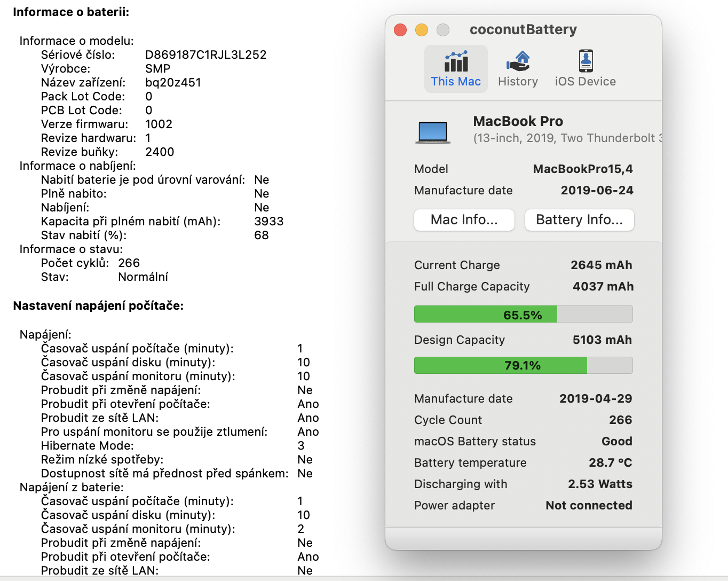Image resolution: width=728 pixels, height=581 pixels.
Task: Click the cell revision value 2400
Action: [160, 152]
